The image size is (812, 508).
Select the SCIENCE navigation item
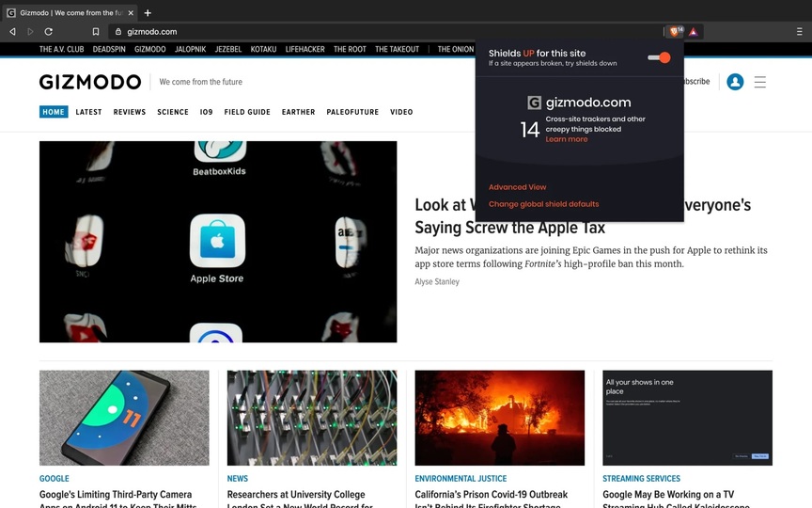pyautogui.click(x=173, y=112)
